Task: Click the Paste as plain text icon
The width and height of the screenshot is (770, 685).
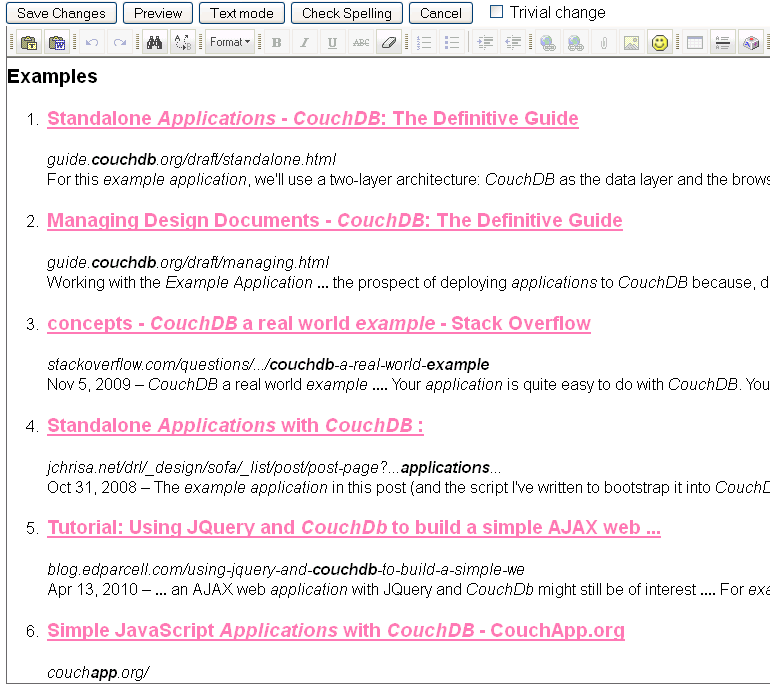Action: (29, 43)
